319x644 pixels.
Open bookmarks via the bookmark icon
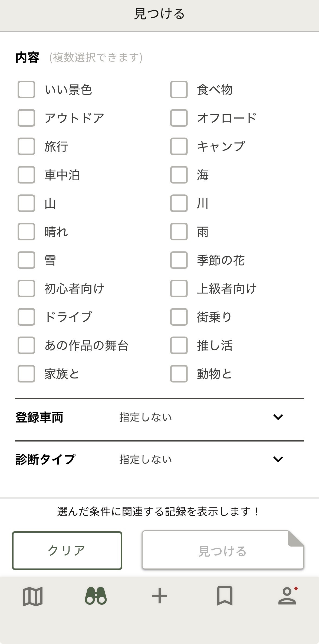(225, 596)
